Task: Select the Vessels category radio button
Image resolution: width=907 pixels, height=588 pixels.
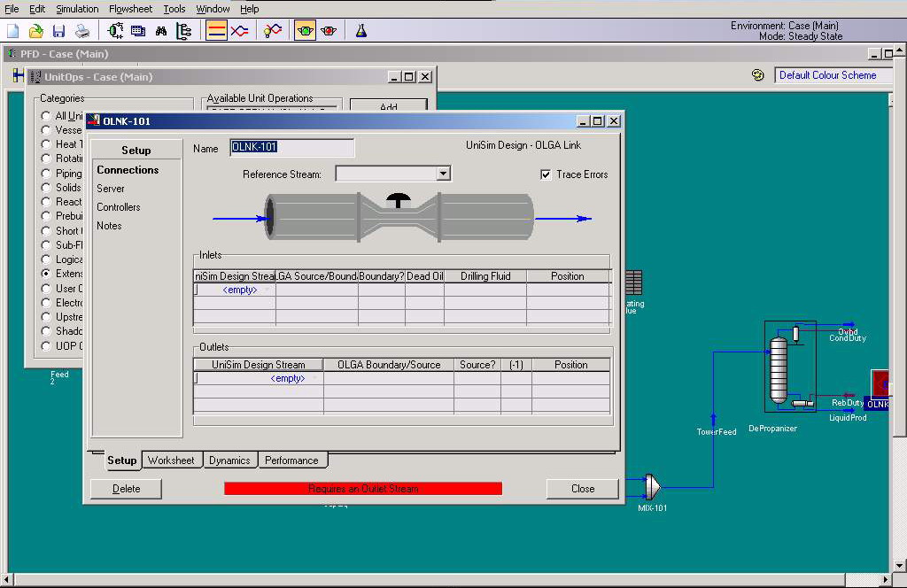Action: 46,130
